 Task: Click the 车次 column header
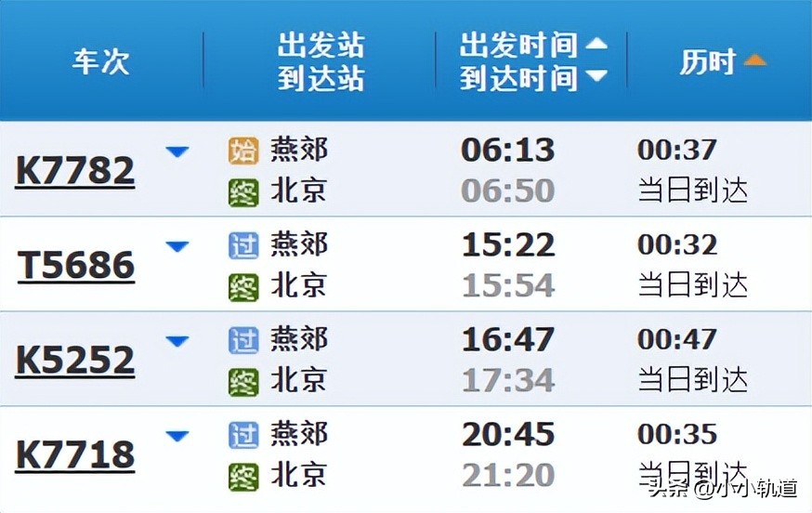click(100, 61)
